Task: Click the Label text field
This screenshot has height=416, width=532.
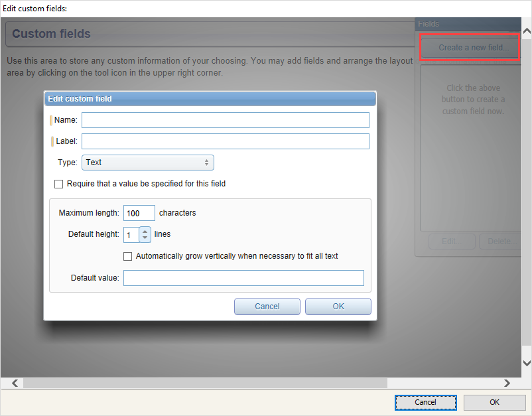Action: tap(225, 141)
